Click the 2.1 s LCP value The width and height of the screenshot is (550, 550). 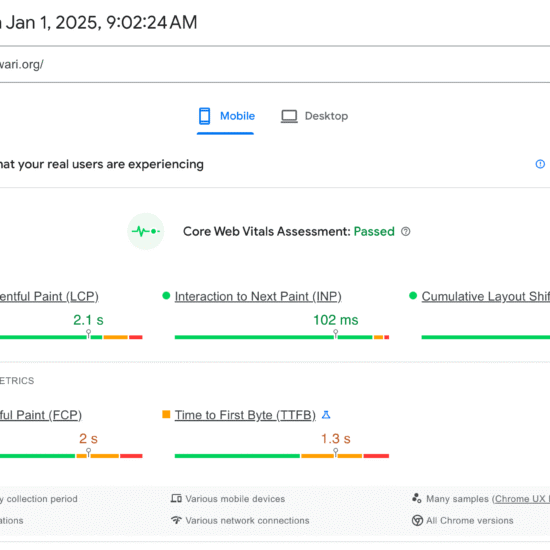pyautogui.click(x=88, y=320)
